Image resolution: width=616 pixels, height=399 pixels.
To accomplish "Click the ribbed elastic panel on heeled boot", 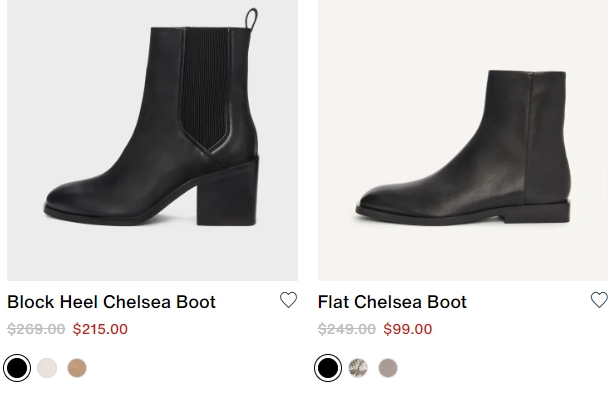I will click(x=205, y=86).
